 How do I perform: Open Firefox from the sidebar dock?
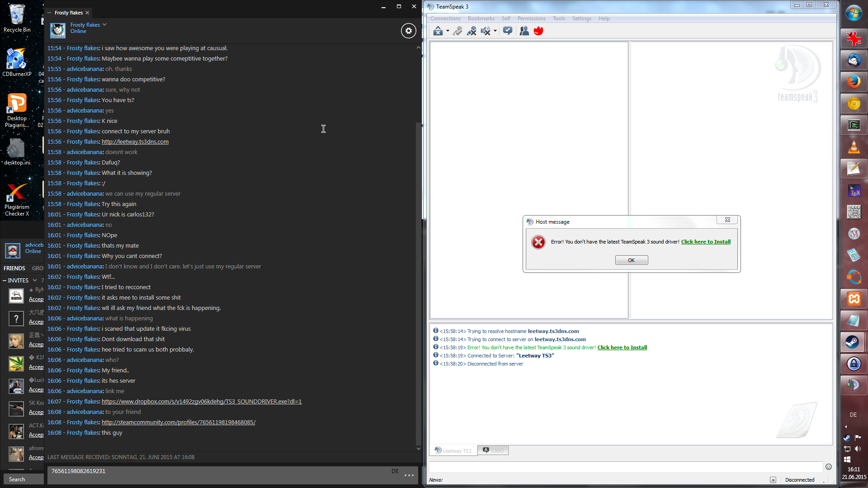click(x=854, y=82)
